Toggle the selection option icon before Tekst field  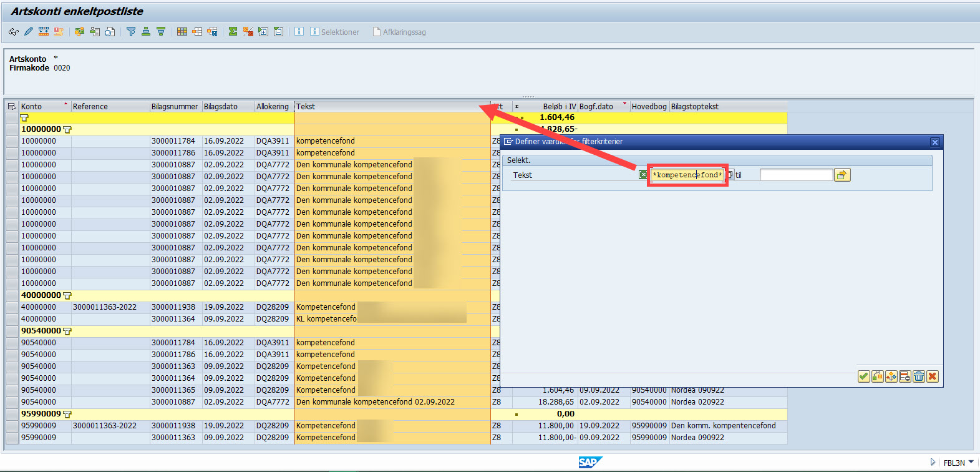[x=643, y=175]
